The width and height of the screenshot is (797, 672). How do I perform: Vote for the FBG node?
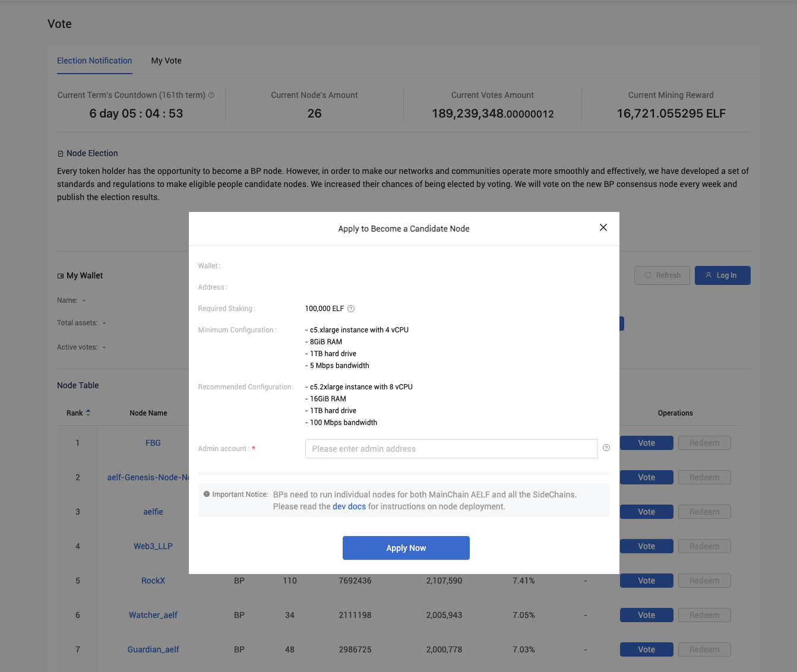point(647,443)
